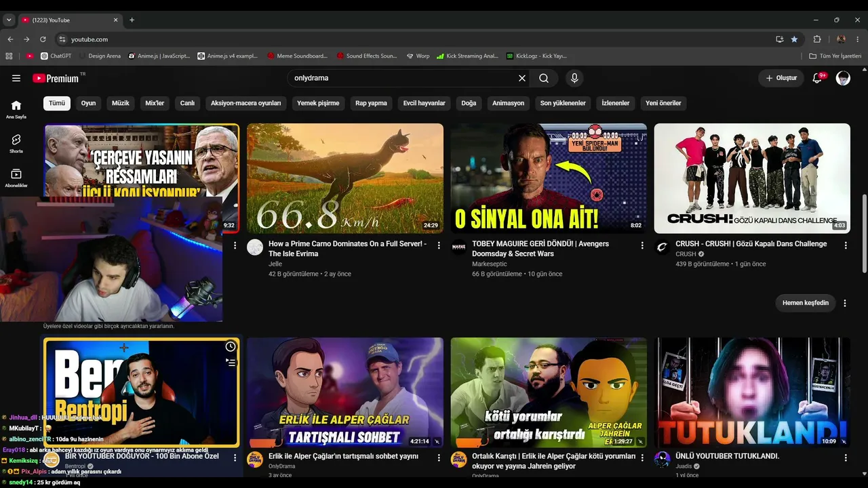868x488 pixels.
Task: Open Chrome three-dot menu
Action: [858, 39]
